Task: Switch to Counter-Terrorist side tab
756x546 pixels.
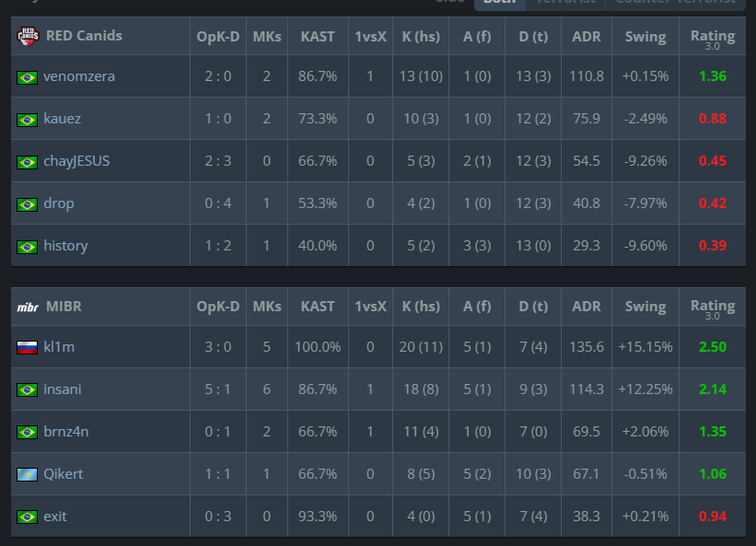Action: 675,3
